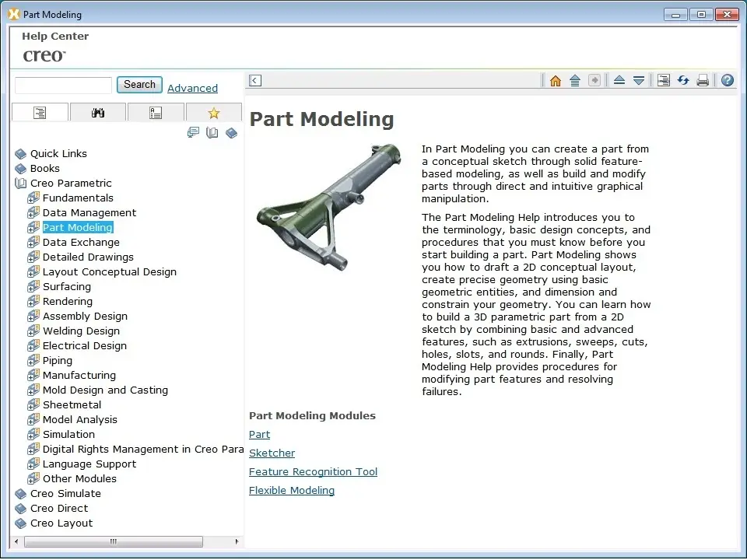Click the scrollbar right arrow in tree pane

coord(237,541)
